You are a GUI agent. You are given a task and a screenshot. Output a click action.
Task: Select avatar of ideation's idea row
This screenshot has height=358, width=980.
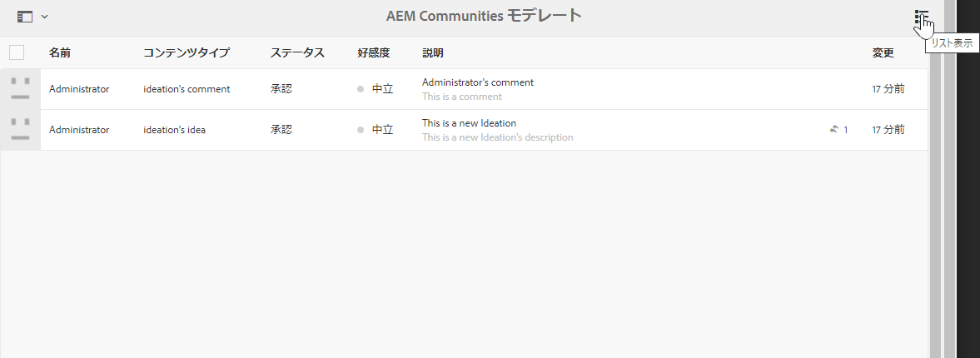point(20,130)
